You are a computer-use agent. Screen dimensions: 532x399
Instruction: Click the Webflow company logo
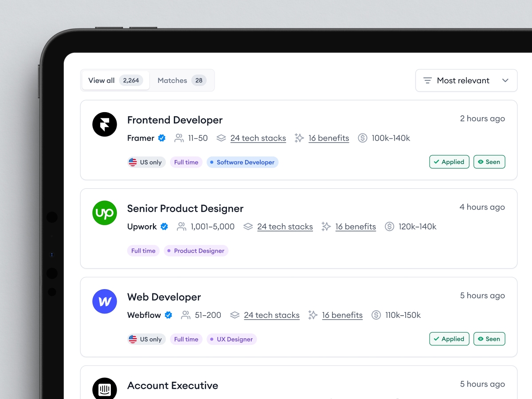pos(105,301)
